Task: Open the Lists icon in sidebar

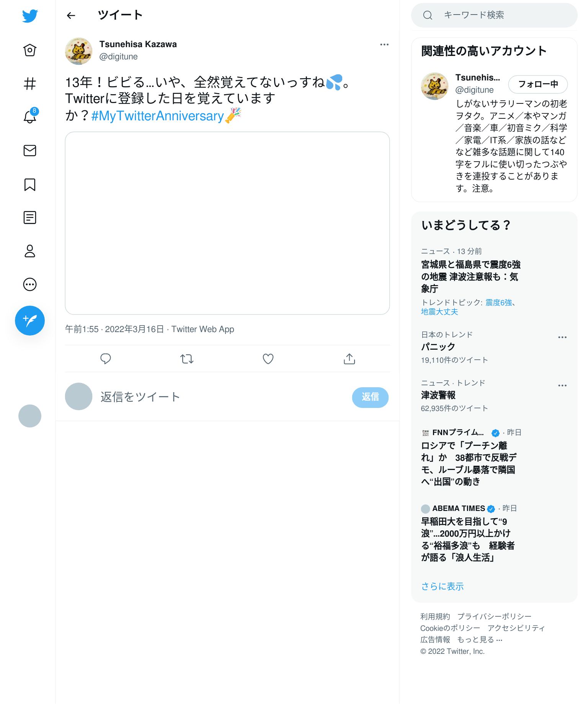Action: [30, 218]
